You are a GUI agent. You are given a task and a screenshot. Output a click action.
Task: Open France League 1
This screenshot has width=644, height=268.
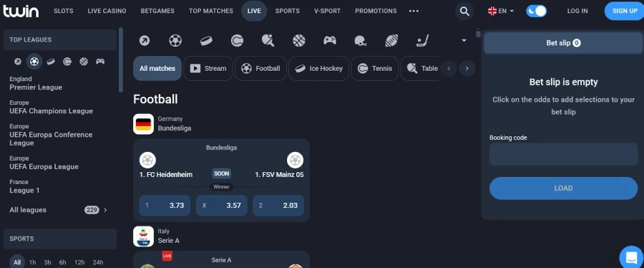tap(24, 186)
